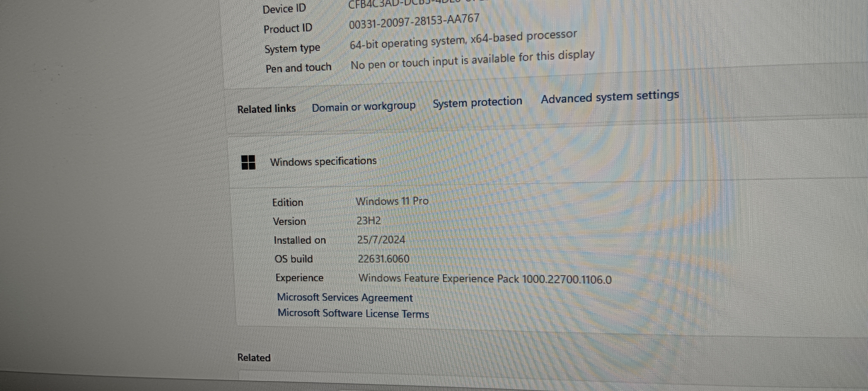Screen dimensions: 868x391
Task: Select the Version value 23H2
Action: pyautogui.click(x=369, y=221)
